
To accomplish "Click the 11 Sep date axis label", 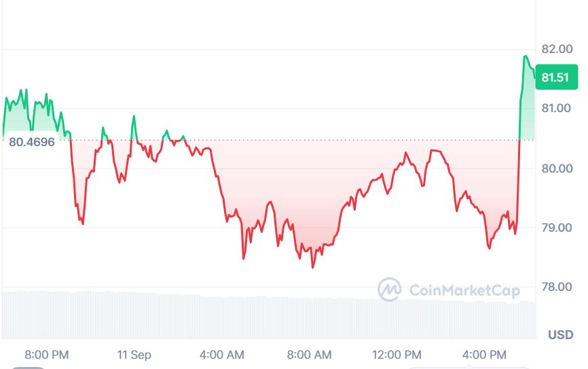I will pyautogui.click(x=134, y=355).
